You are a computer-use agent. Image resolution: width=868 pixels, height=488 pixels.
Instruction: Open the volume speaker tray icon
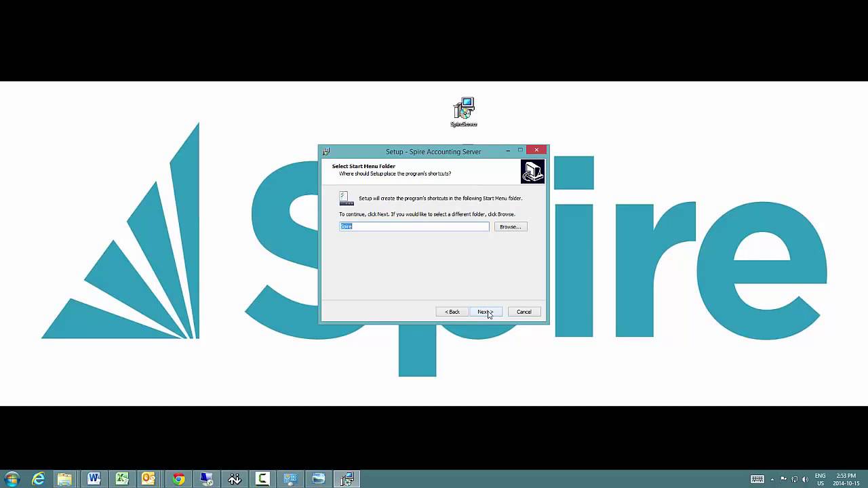coord(805,479)
